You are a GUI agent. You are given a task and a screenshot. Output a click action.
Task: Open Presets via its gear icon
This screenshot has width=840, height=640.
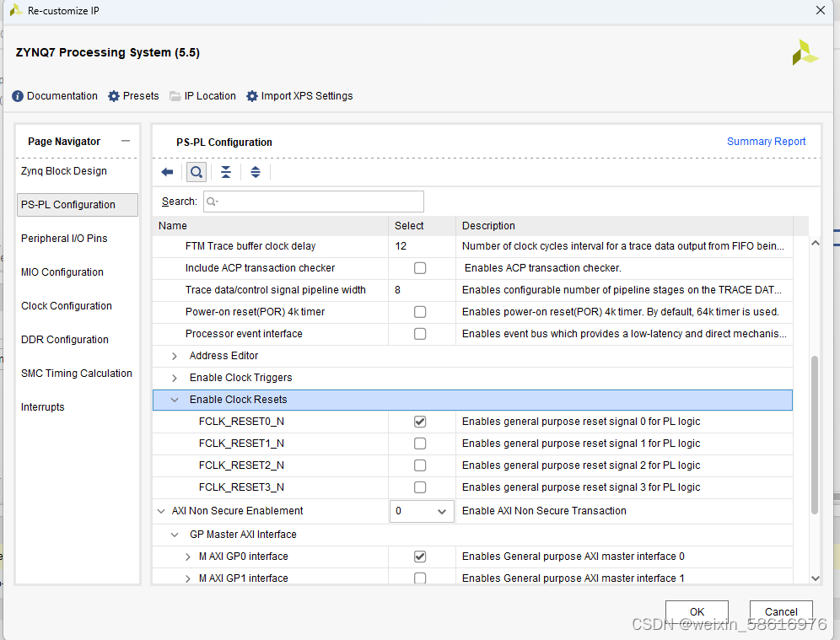pos(114,96)
